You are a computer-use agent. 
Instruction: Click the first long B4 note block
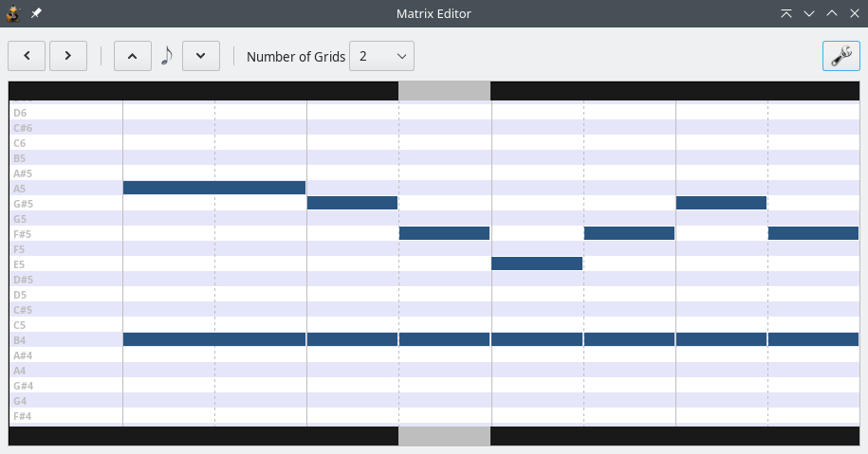pos(213,339)
